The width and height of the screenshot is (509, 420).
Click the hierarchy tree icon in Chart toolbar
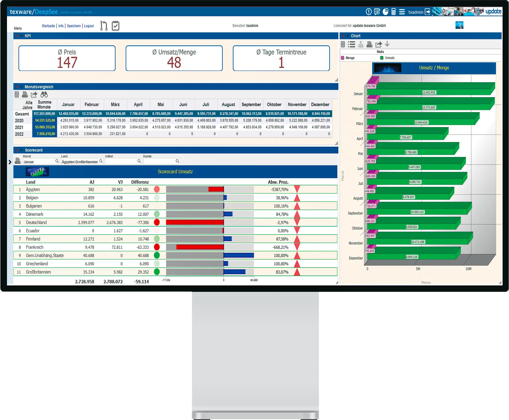[361, 44]
